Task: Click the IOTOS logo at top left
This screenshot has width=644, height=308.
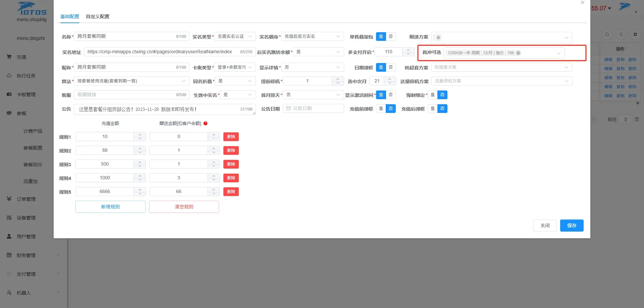Action: point(32,9)
